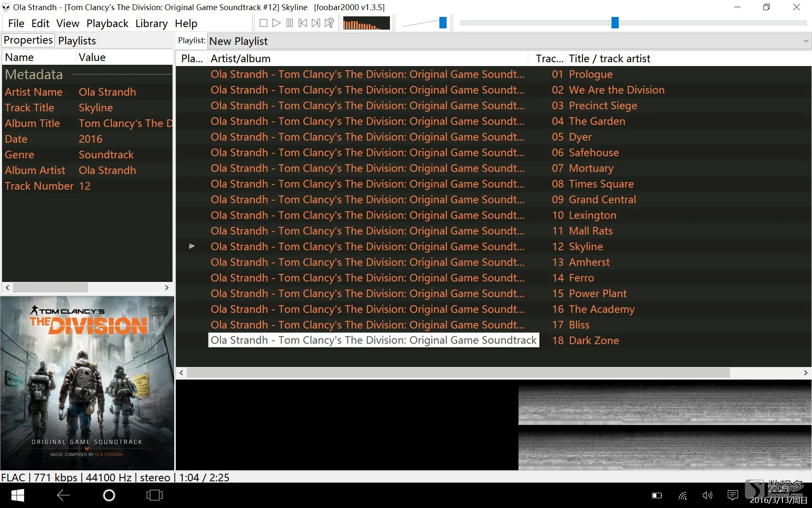The height and width of the screenshot is (508, 812).
Task: Select track 18 Dark Zone
Action: point(494,340)
